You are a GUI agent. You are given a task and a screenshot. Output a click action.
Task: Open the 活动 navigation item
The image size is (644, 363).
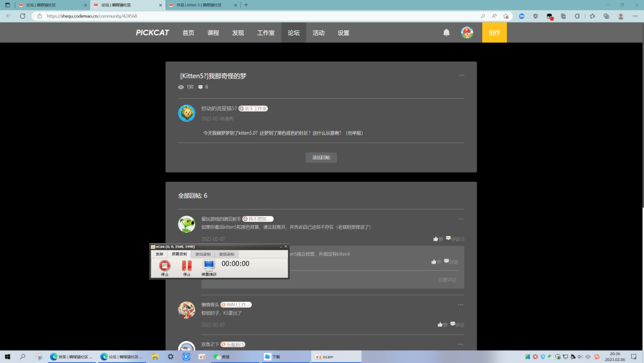318,33
